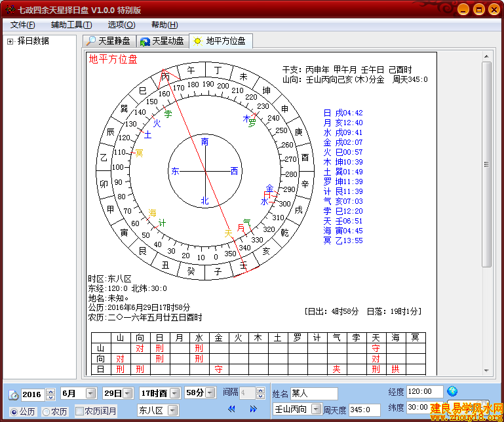Click the 天 壬06:51 entry in planet list
The width and height of the screenshot is (504, 422).
pos(343,221)
